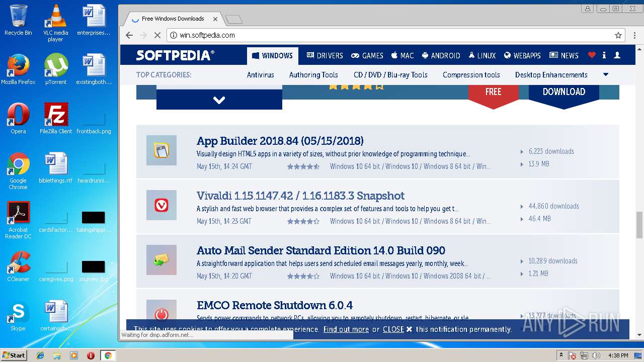The height and width of the screenshot is (362, 644).
Task: Open Compression tools category
Action: 471,75
